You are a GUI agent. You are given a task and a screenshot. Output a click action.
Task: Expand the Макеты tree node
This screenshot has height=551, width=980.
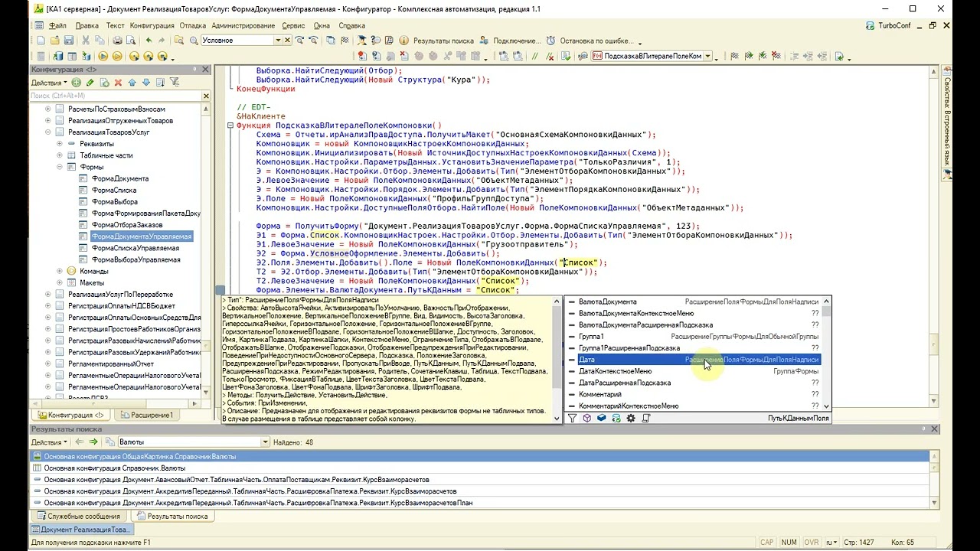60,282
